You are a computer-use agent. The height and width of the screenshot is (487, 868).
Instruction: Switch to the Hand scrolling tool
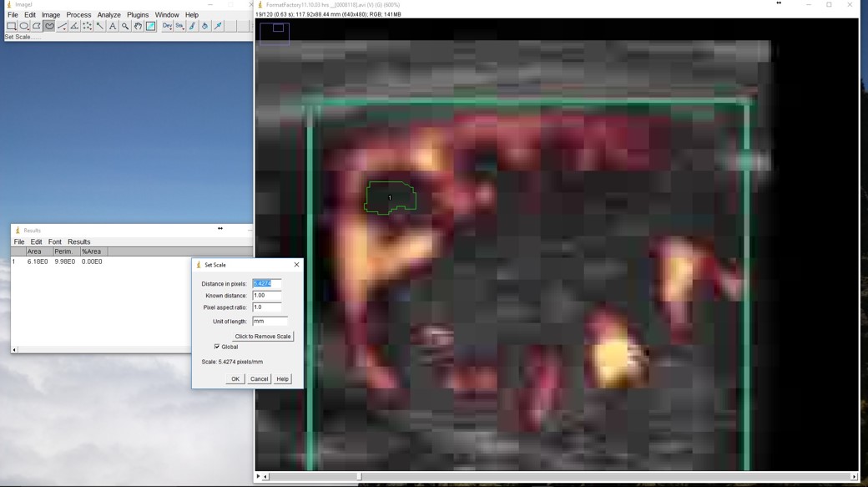point(138,27)
